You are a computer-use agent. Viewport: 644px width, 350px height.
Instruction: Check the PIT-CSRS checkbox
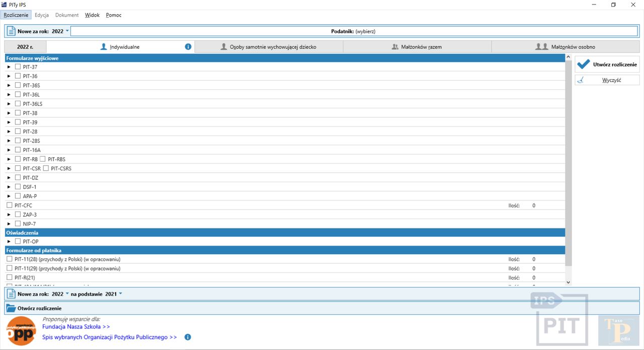click(46, 168)
